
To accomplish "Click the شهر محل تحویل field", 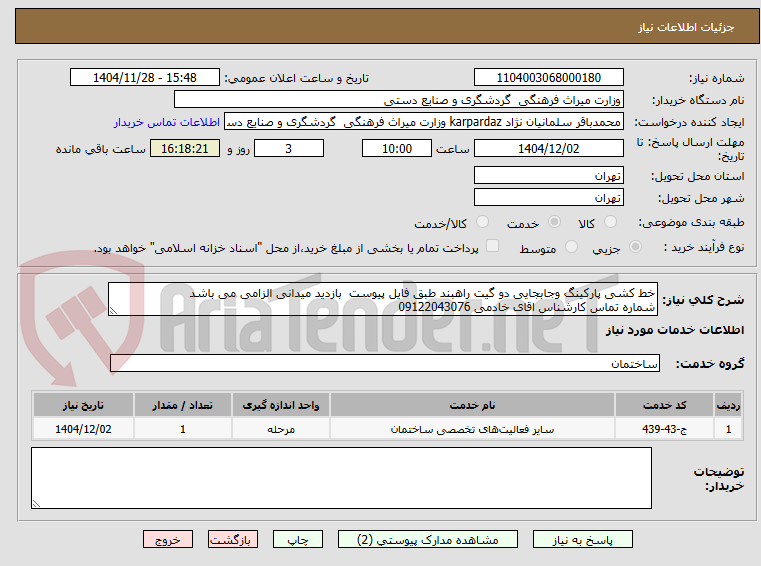I will point(548,198).
